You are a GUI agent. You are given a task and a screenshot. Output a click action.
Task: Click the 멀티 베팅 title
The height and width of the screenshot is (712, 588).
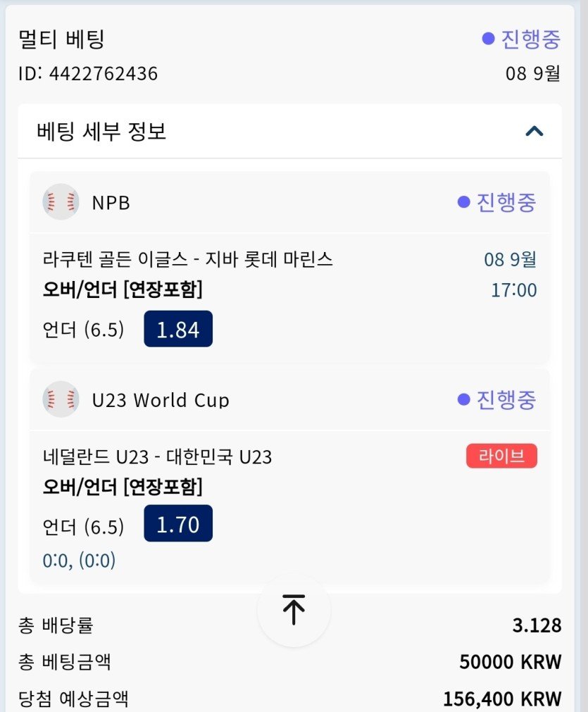click(62, 39)
